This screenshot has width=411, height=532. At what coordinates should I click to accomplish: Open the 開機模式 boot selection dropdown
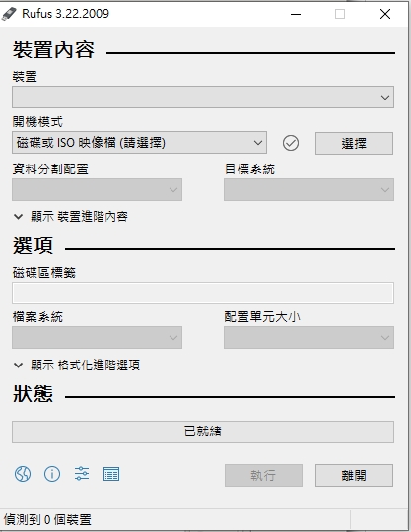140,143
